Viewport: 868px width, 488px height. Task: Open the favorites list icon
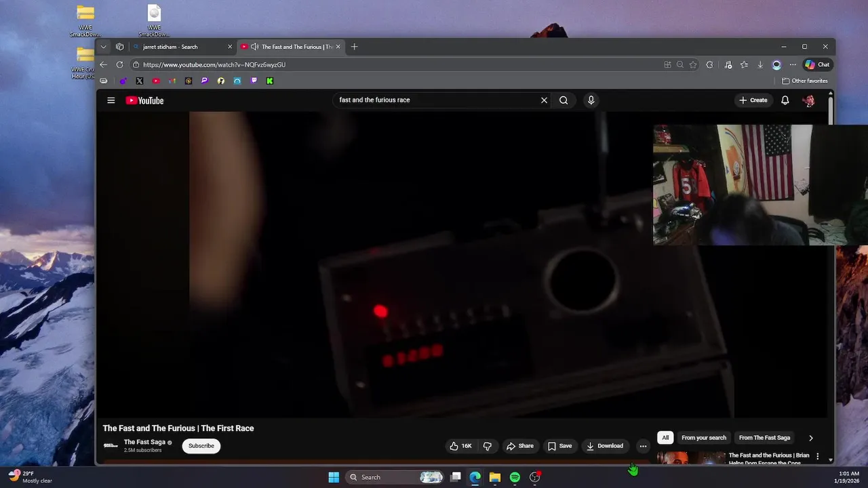click(x=744, y=64)
